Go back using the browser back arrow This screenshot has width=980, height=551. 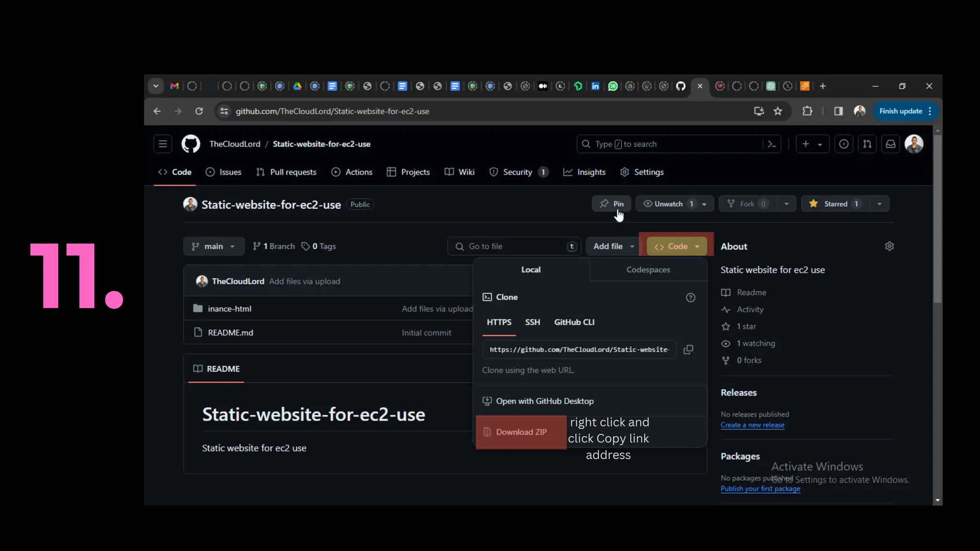[x=157, y=111]
